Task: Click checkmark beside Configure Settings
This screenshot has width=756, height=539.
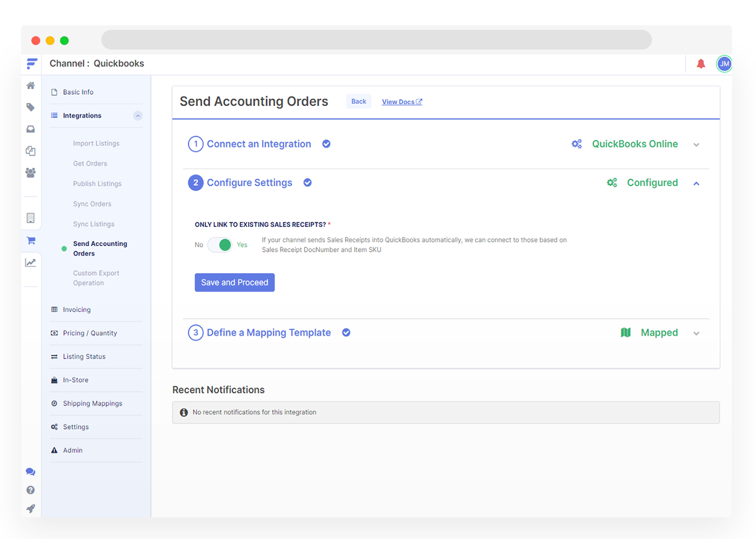Action: pyautogui.click(x=307, y=182)
